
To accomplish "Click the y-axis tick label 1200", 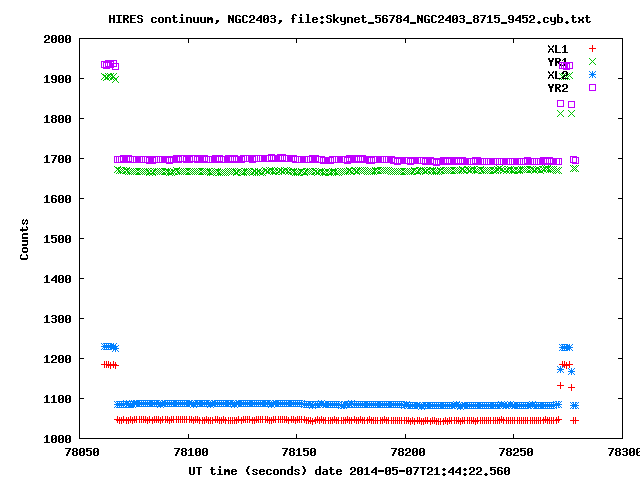I will click(58, 359).
